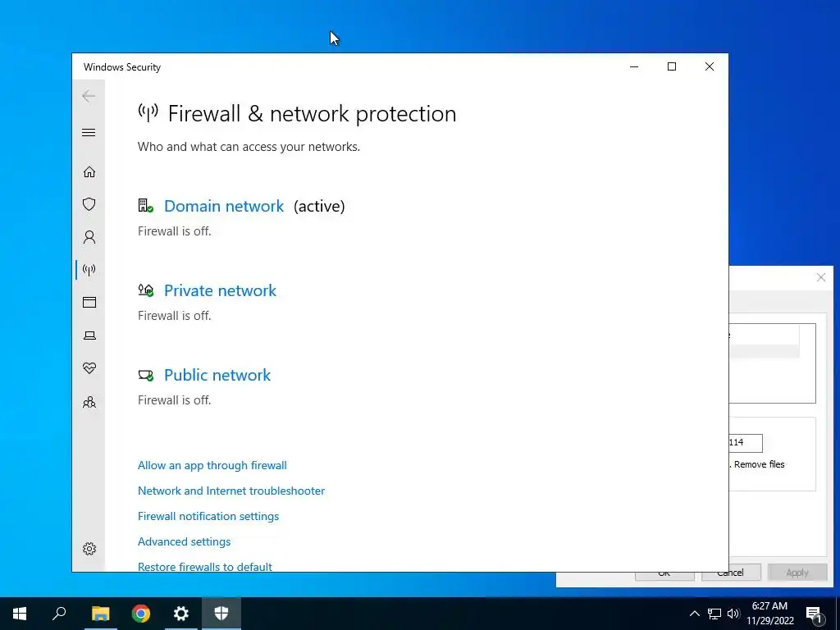Viewport: 840px width, 630px height.
Task: Show hidden system tray icons
Action: pyautogui.click(x=694, y=614)
